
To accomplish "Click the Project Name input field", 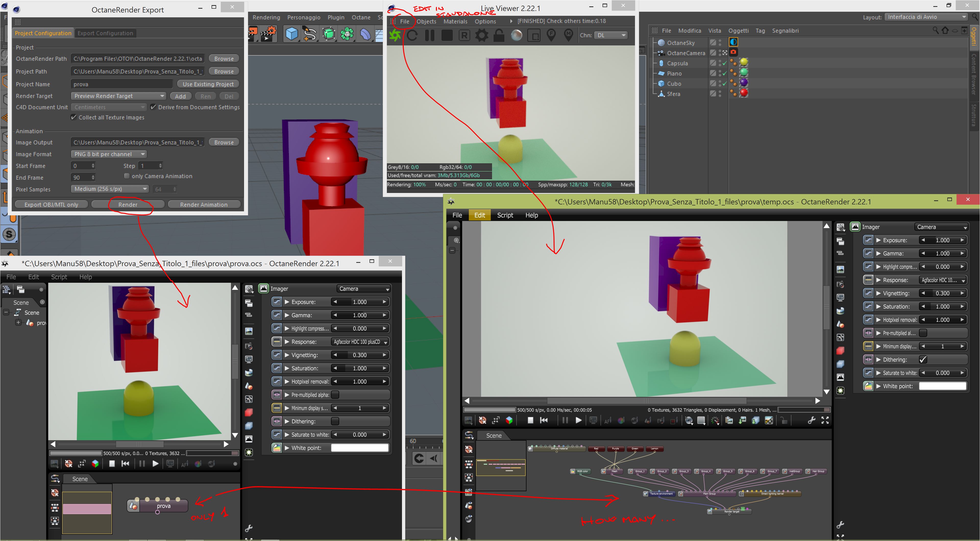I will tap(122, 84).
